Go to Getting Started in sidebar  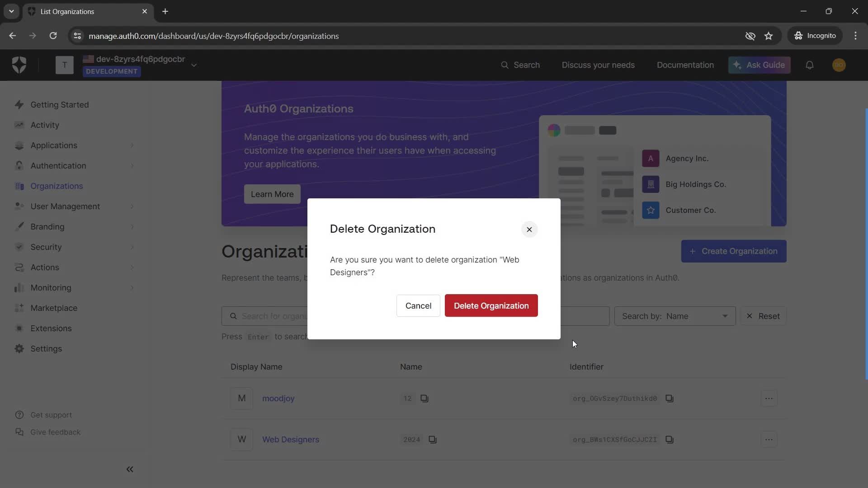pyautogui.click(x=60, y=105)
